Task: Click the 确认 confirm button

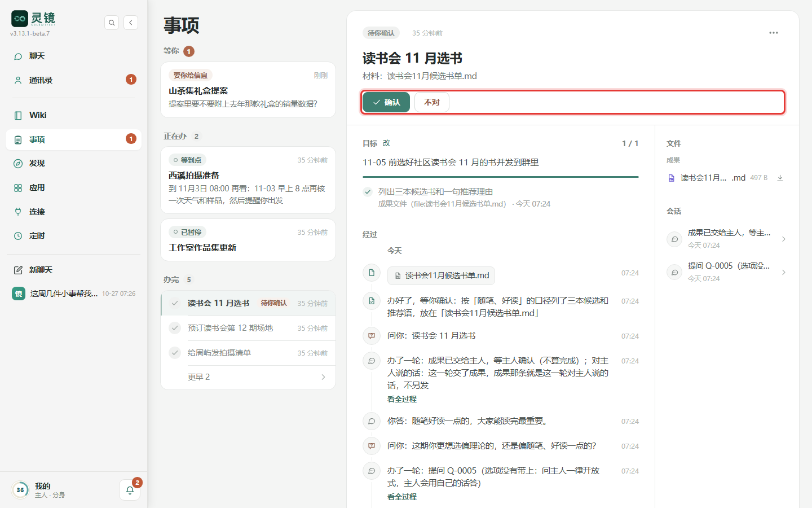Action: 386,102
